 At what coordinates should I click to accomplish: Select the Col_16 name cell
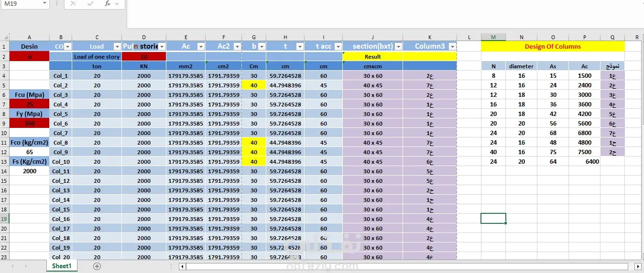[61, 219]
